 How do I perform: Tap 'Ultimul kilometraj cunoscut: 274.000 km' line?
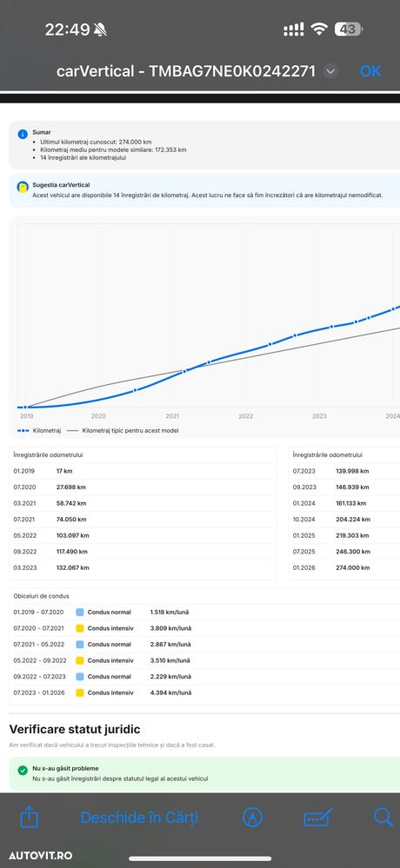(x=96, y=142)
